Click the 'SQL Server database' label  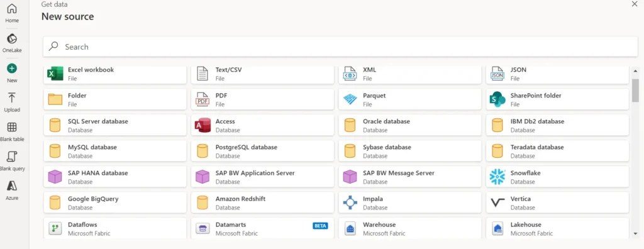[97, 121]
